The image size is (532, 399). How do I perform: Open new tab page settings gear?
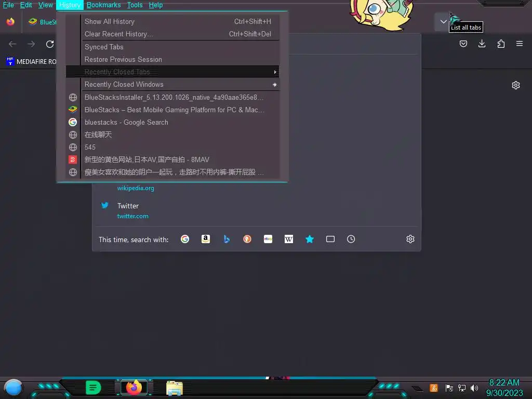point(516,85)
